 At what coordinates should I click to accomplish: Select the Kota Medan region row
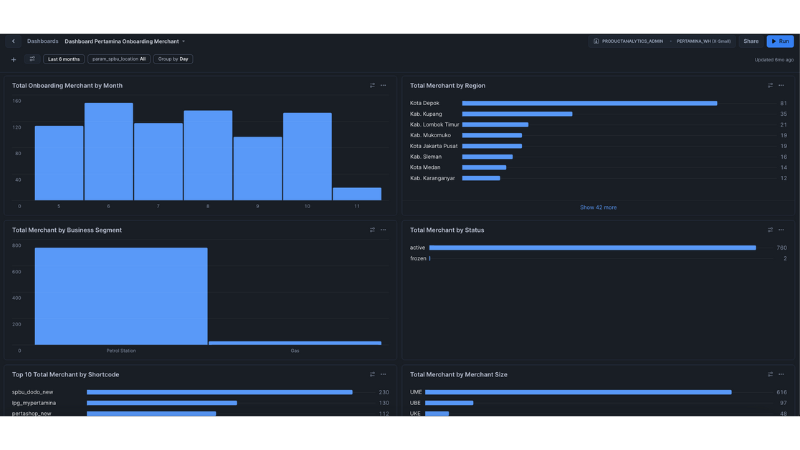598,167
